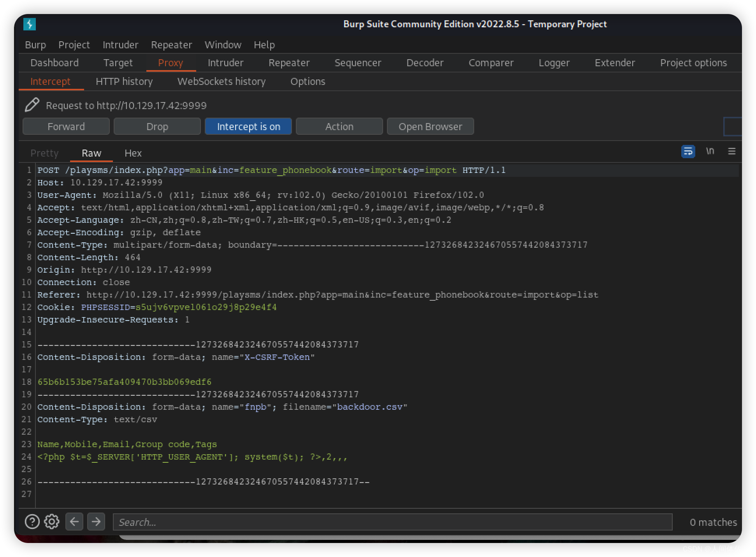
Task: Switch to the Dashboard tab
Action: pos(55,63)
